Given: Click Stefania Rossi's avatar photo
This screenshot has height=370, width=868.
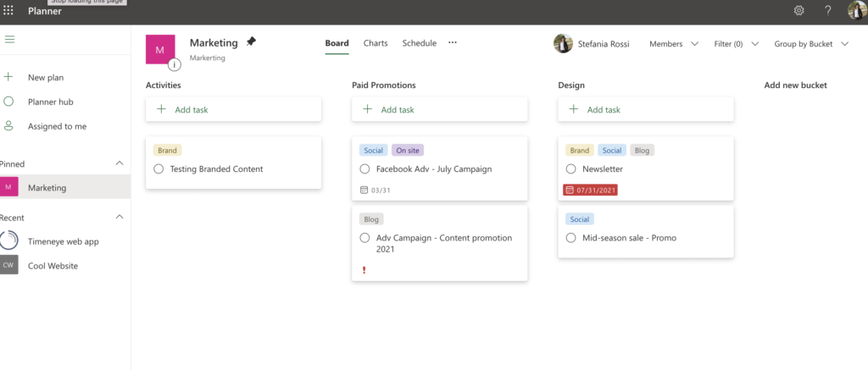Looking at the screenshot, I should pos(563,44).
